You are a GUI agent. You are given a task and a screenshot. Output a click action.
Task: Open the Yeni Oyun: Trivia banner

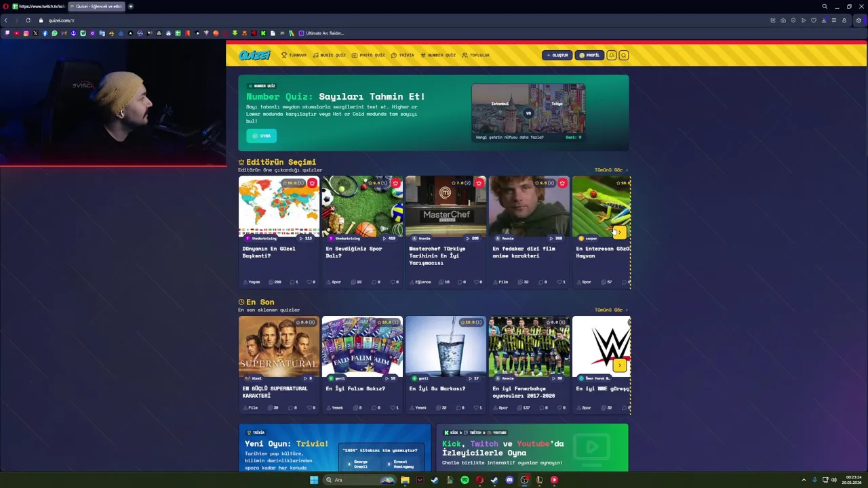pos(335,447)
